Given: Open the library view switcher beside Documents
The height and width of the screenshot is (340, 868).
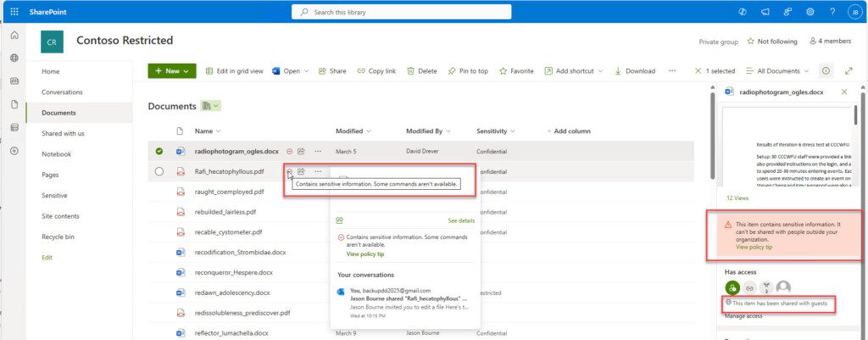Looking at the screenshot, I should coord(211,106).
